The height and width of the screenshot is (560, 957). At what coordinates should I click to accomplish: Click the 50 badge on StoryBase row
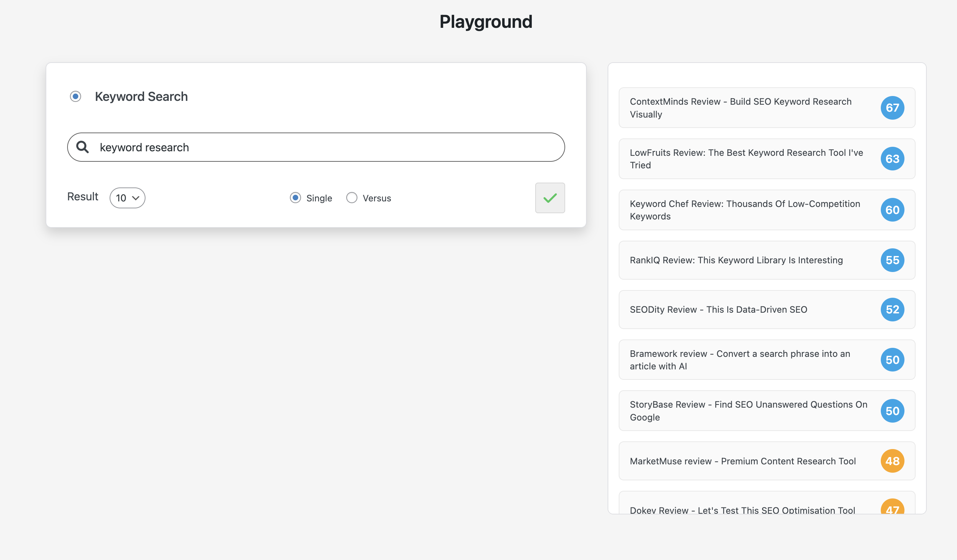coord(892,411)
